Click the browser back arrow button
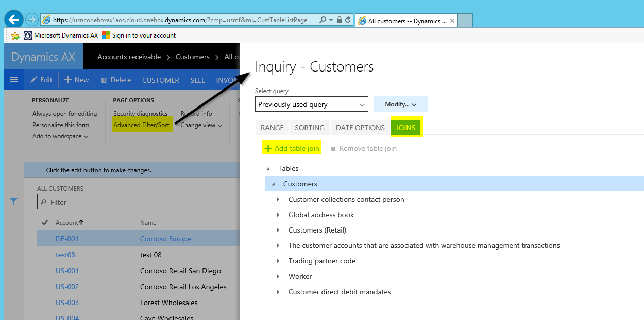This screenshot has height=320, width=644. 14,20
